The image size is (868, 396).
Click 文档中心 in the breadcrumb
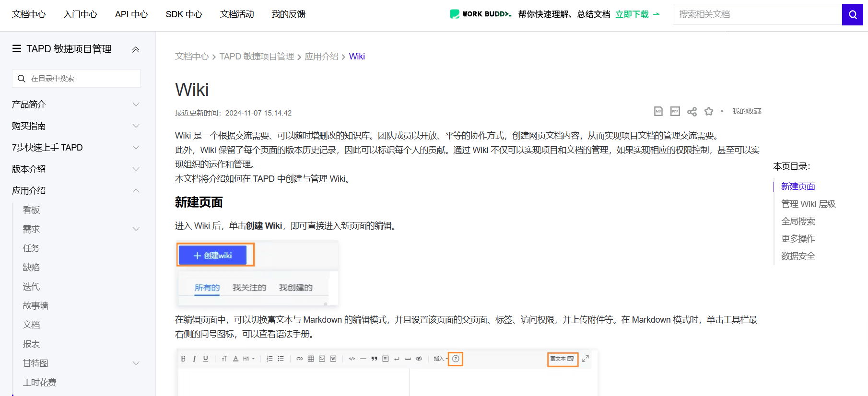pos(192,57)
